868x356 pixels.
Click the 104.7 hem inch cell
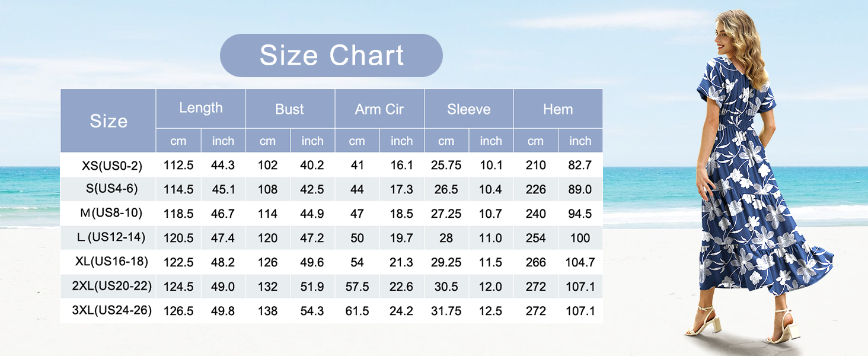(580, 262)
